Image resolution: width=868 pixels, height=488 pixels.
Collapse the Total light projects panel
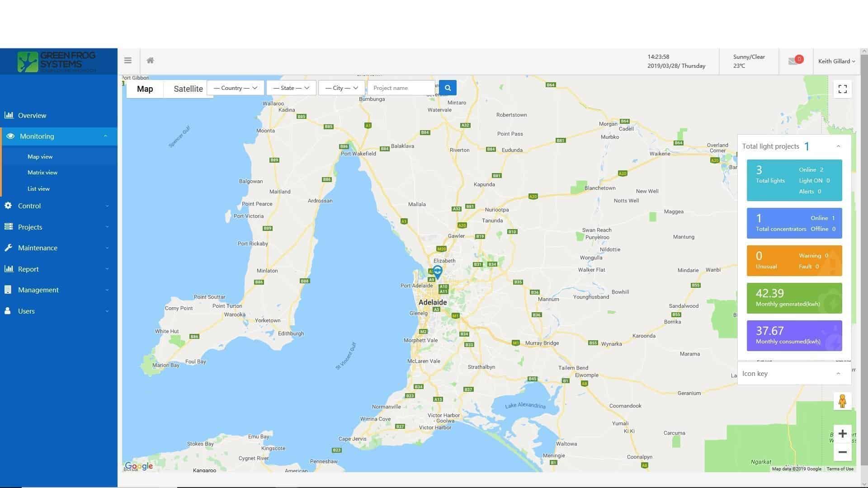838,146
